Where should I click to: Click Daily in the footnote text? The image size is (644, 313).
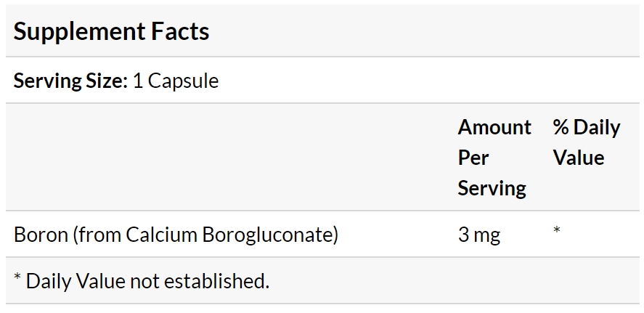coord(48,282)
